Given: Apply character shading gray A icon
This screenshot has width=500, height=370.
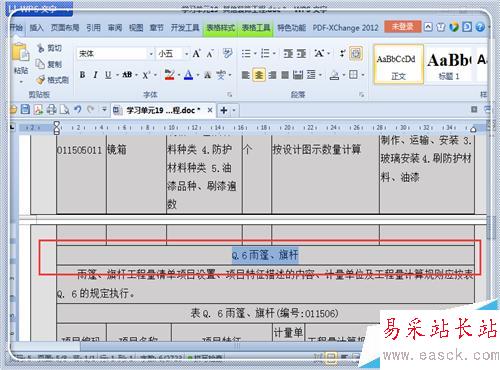Looking at the screenshot, I should (x=208, y=75).
